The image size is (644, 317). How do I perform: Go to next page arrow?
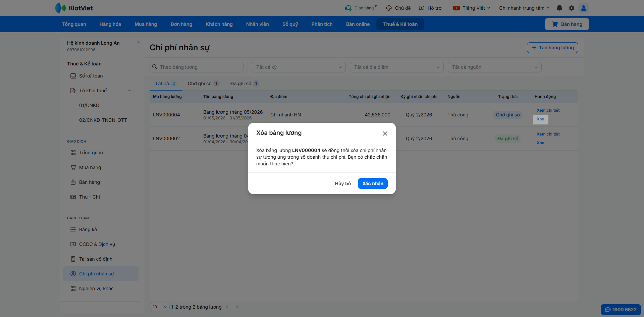click(237, 307)
